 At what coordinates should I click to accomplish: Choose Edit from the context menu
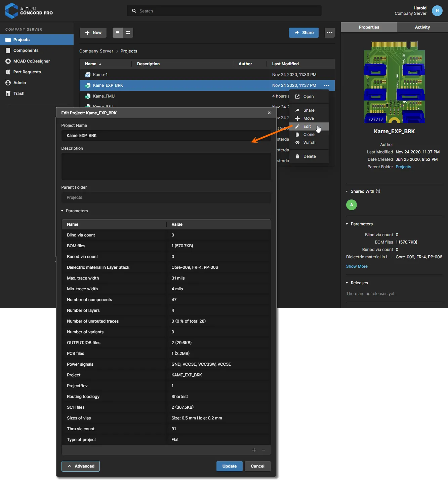click(309, 126)
